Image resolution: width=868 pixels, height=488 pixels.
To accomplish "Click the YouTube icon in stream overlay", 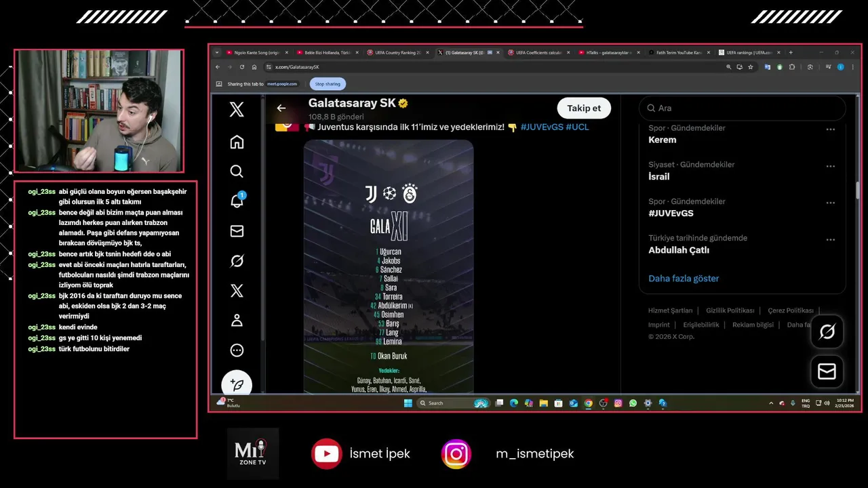I will 326,453.
